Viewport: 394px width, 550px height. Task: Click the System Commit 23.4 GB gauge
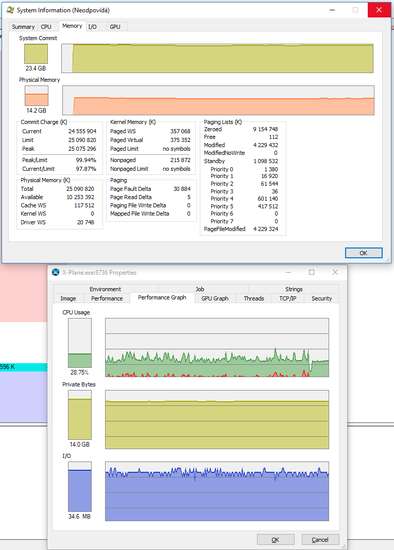36,54
